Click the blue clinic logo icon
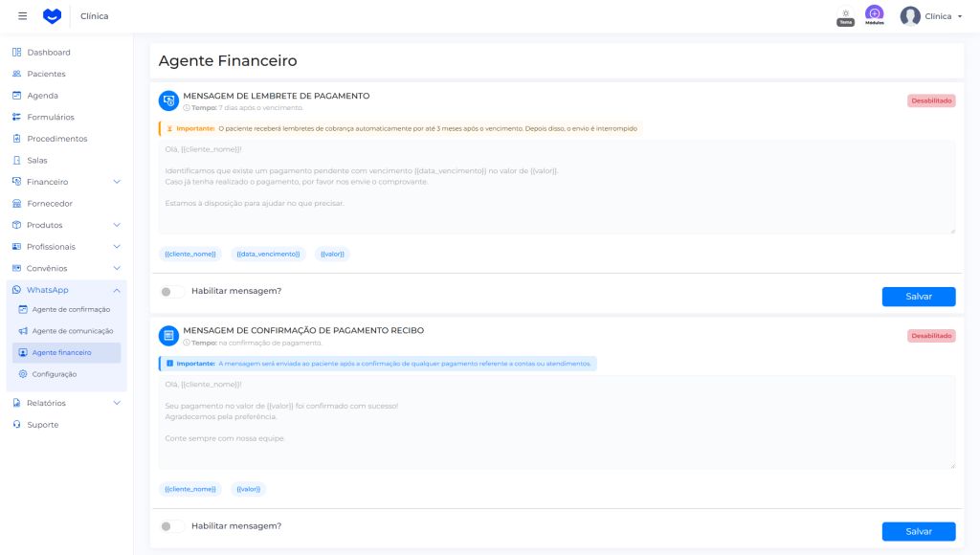The width and height of the screenshot is (980, 555). click(x=52, y=16)
